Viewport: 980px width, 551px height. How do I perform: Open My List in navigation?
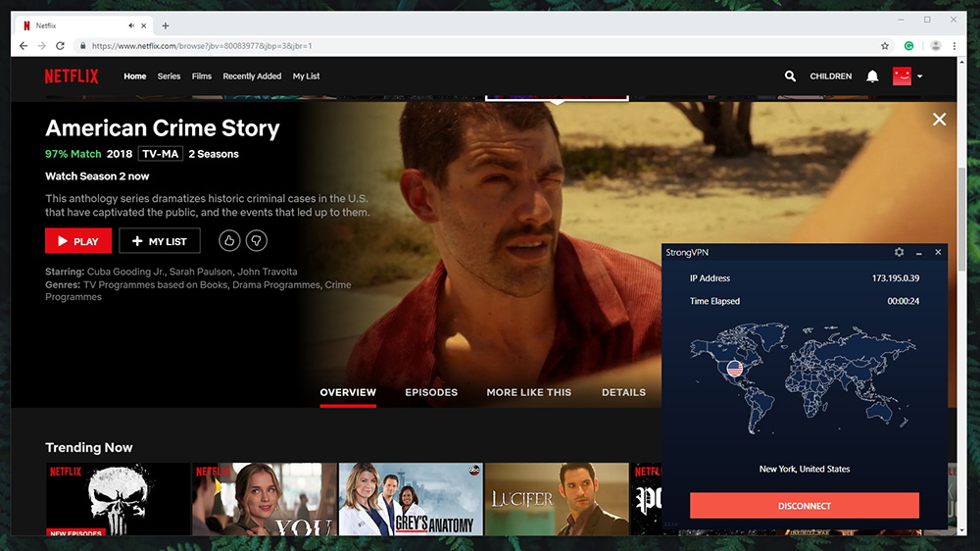pos(306,76)
